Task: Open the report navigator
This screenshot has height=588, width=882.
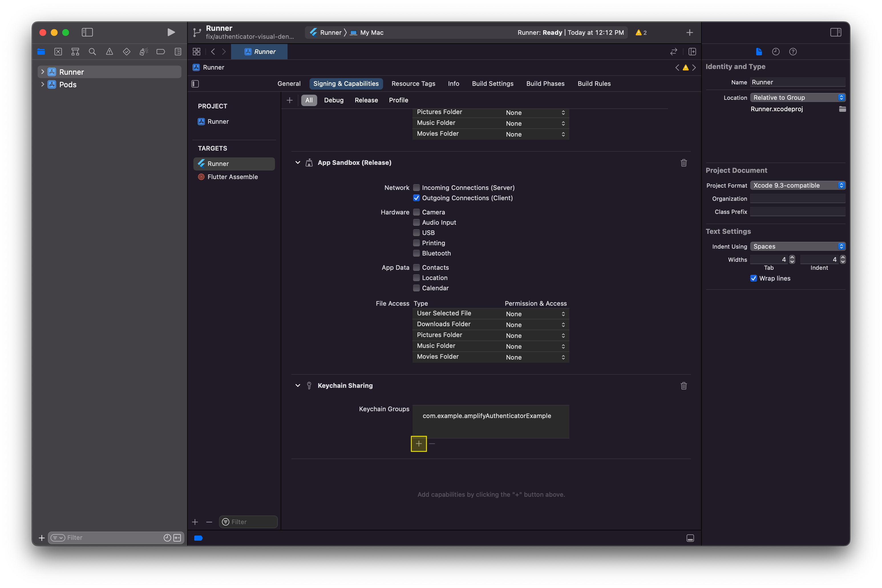Action: [178, 52]
